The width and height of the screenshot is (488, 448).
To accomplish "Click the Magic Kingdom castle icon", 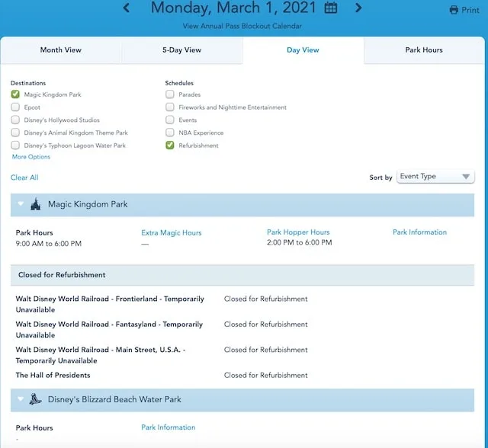I will [x=36, y=204].
